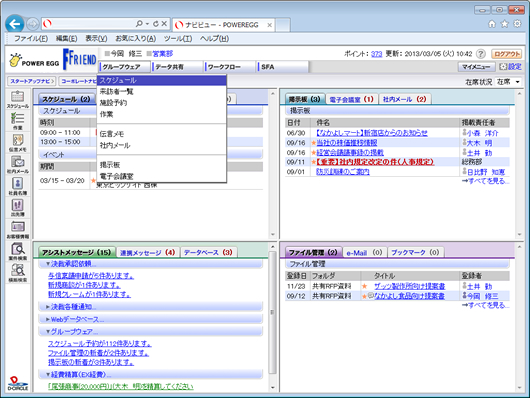Click the search magnifier in address bar
Image resolution: width=530 pixels, height=398 pixels.
point(139,24)
